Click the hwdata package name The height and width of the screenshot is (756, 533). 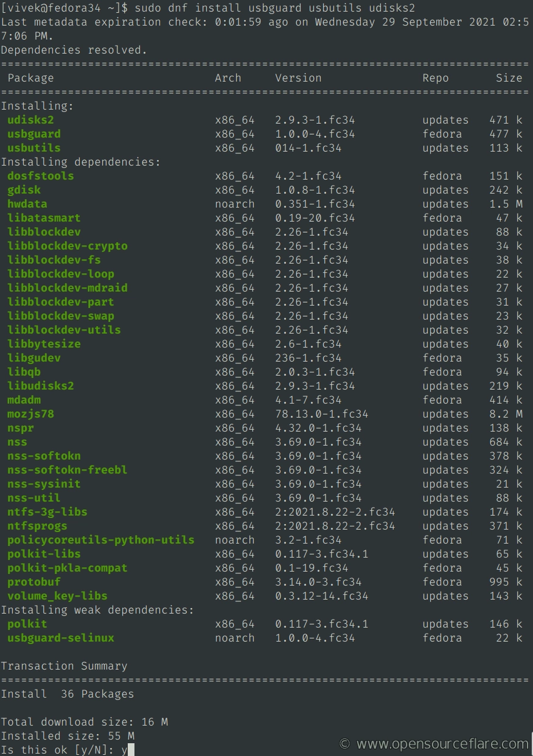(x=27, y=204)
